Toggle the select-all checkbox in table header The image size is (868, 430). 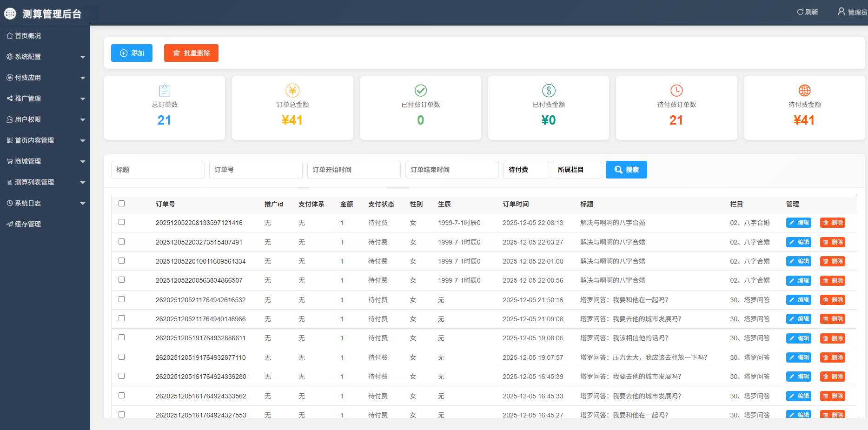(122, 204)
